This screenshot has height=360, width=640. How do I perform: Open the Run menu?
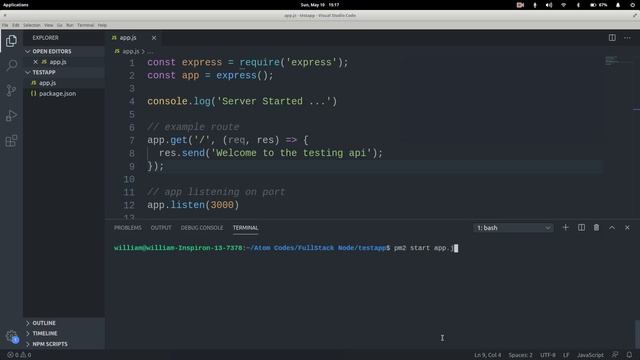[x=70, y=25]
